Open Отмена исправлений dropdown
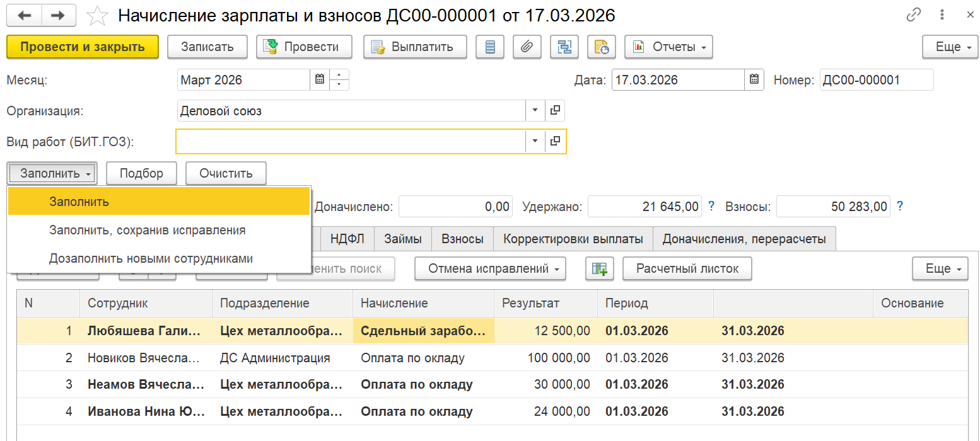 pos(490,268)
